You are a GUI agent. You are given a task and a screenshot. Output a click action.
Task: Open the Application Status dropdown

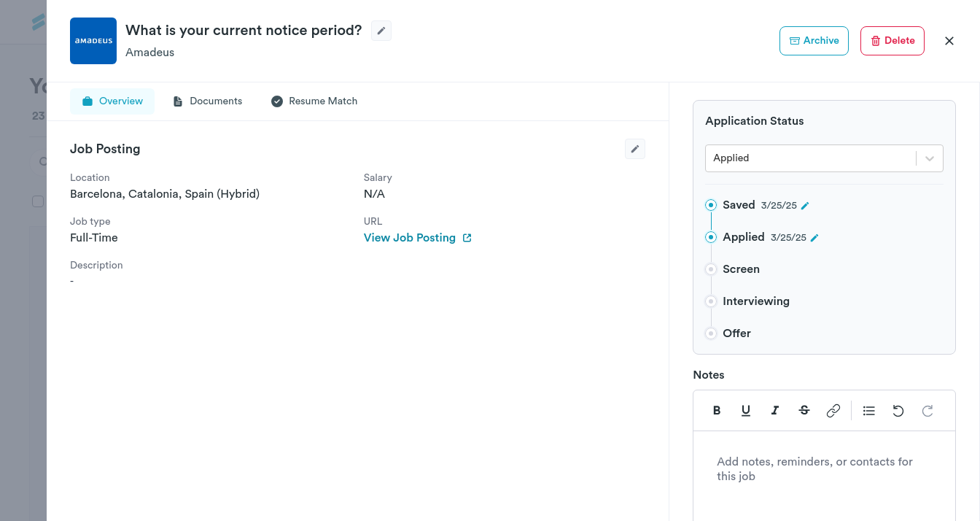pyautogui.click(x=824, y=158)
